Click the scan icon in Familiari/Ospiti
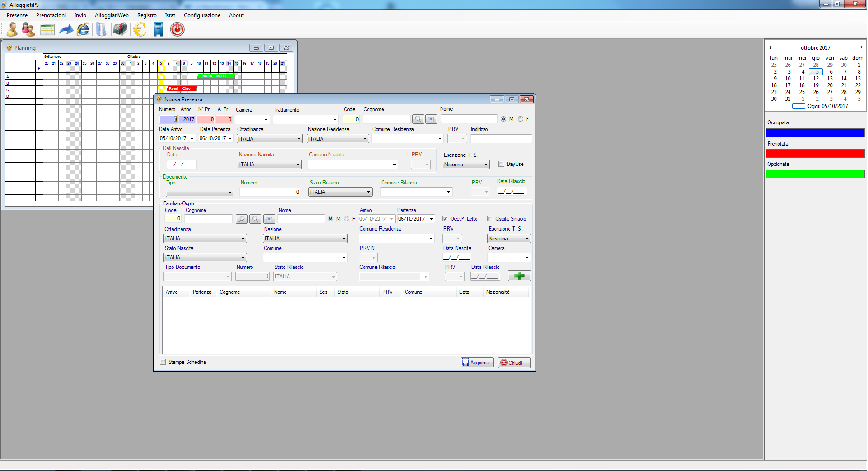 point(269,219)
